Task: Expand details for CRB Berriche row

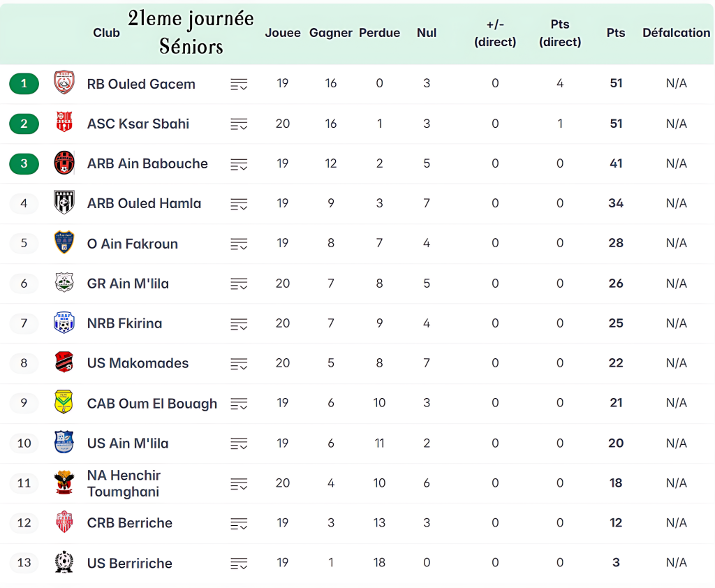Action: point(239,524)
